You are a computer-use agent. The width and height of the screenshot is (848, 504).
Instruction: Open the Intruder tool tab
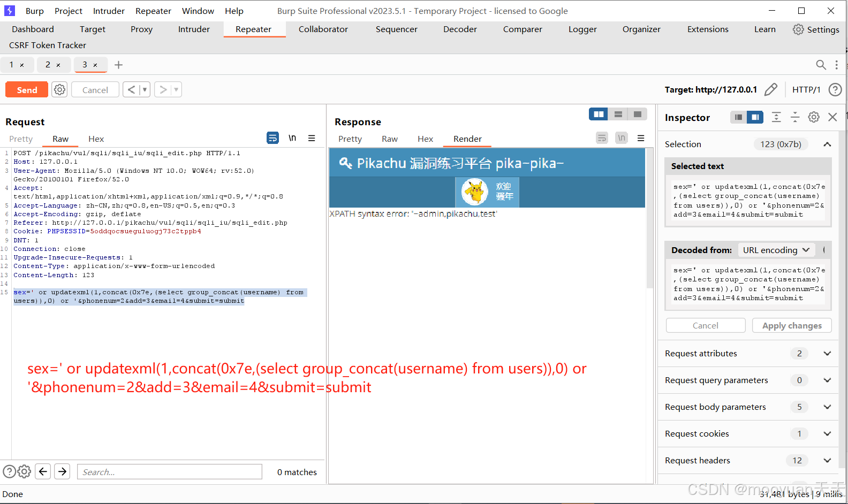194,29
